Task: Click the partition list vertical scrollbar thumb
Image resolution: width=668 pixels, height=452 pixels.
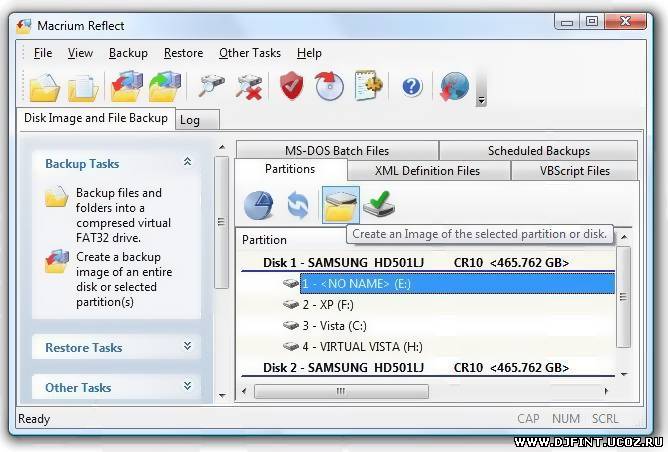Action: [623, 297]
